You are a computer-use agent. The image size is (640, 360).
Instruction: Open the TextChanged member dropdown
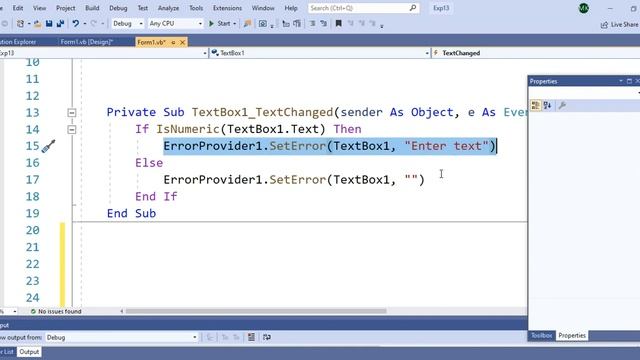pos(536,53)
